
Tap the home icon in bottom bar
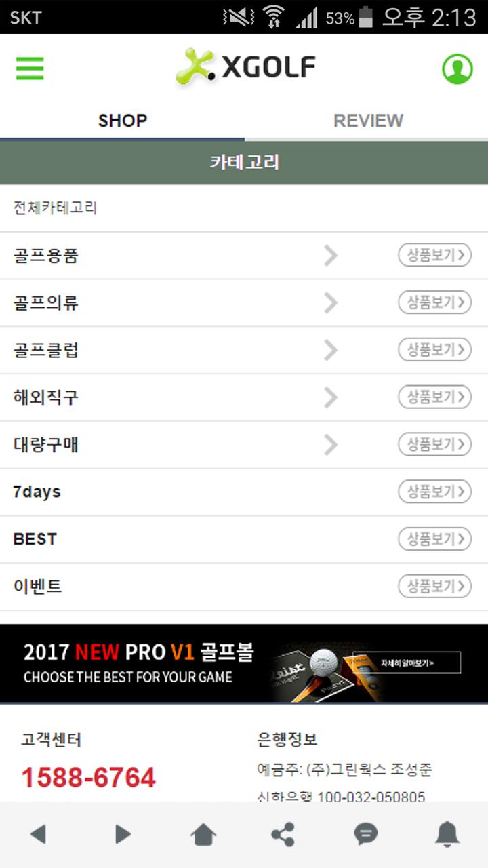pyautogui.click(x=204, y=834)
